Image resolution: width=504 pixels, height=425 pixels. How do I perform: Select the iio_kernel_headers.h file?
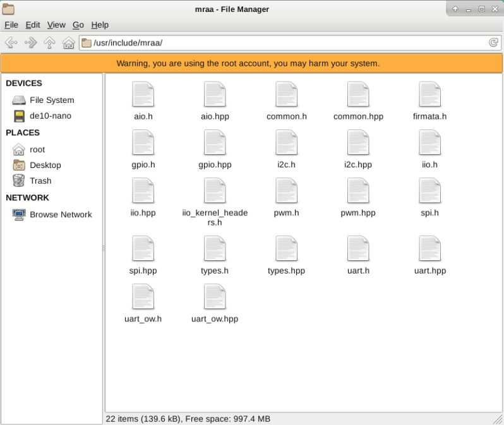[215, 191]
